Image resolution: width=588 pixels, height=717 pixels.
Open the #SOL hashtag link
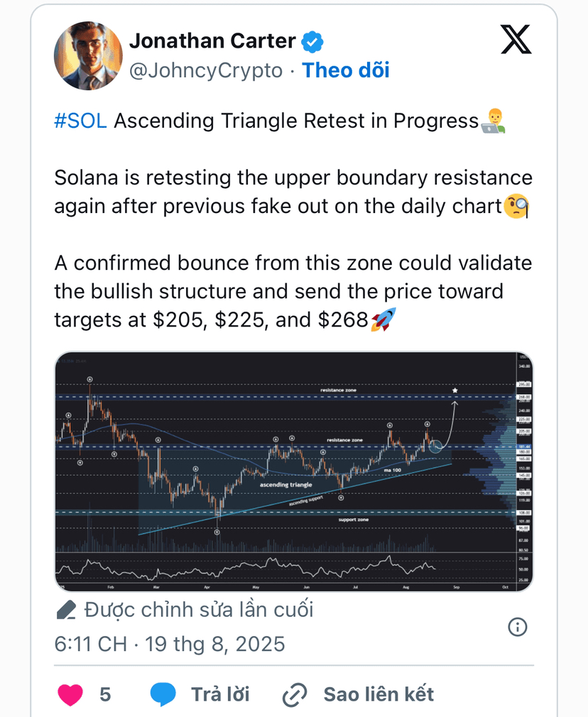[80, 121]
